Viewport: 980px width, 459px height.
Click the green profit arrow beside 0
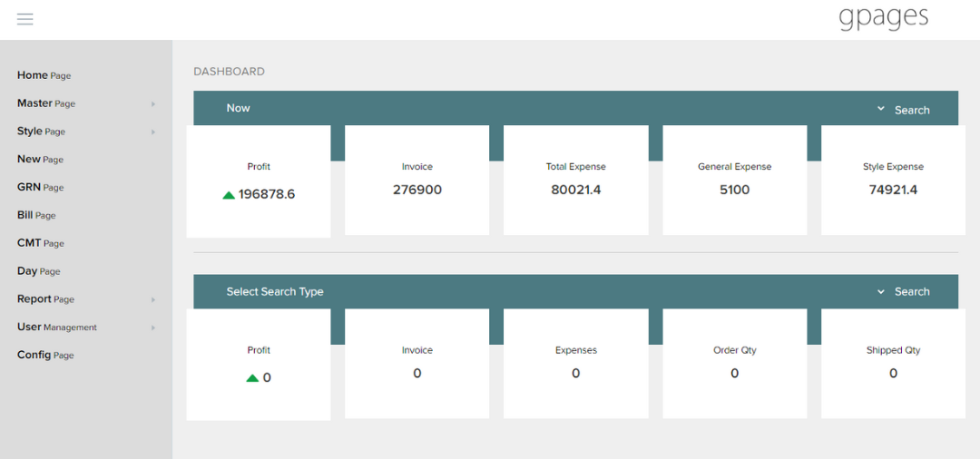click(252, 378)
